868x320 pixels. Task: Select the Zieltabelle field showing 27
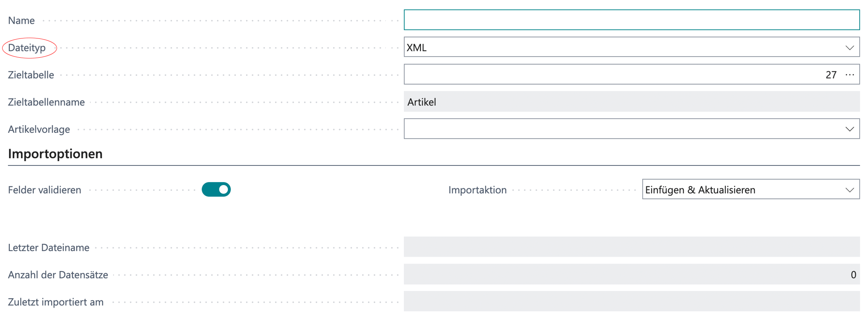[x=632, y=74]
